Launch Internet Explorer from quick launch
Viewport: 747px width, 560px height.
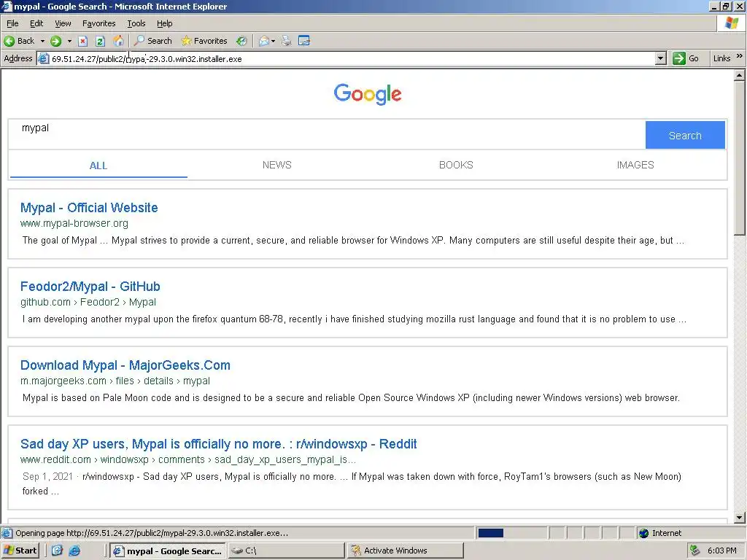click(75, 551)
